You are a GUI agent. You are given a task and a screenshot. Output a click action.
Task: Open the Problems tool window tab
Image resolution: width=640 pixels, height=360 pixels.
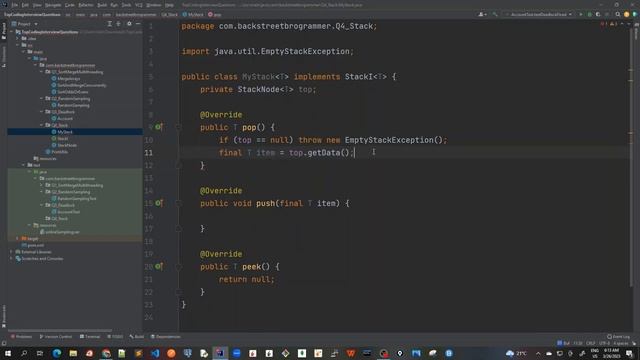tap(21, 337)
